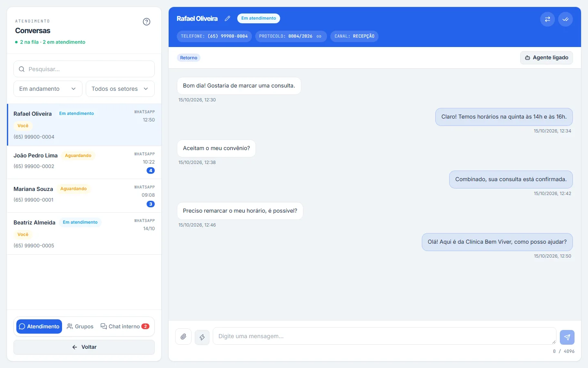Click the unread badge 4 on João Pedro Lima

151,171
